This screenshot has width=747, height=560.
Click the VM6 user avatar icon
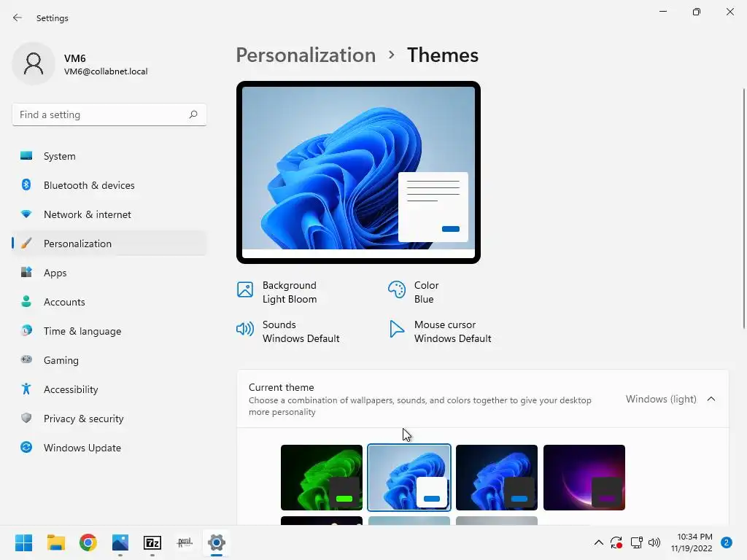pos(34,63)
